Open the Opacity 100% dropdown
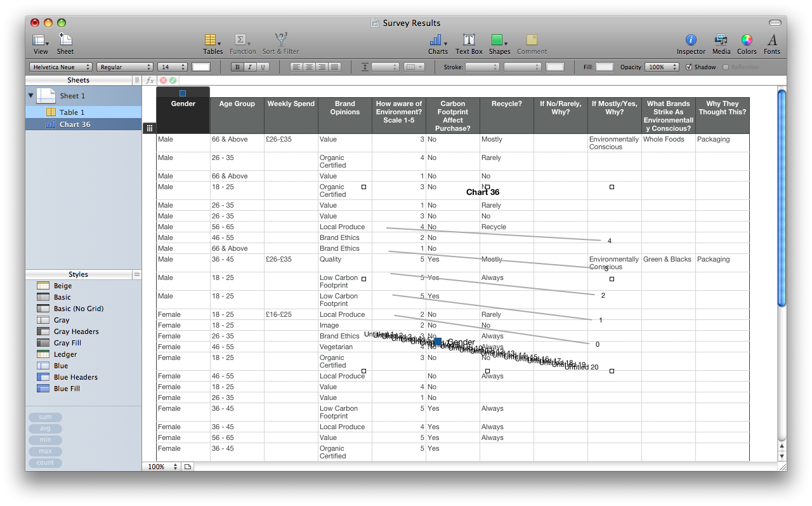812x506 pixels. pos(662,67)
